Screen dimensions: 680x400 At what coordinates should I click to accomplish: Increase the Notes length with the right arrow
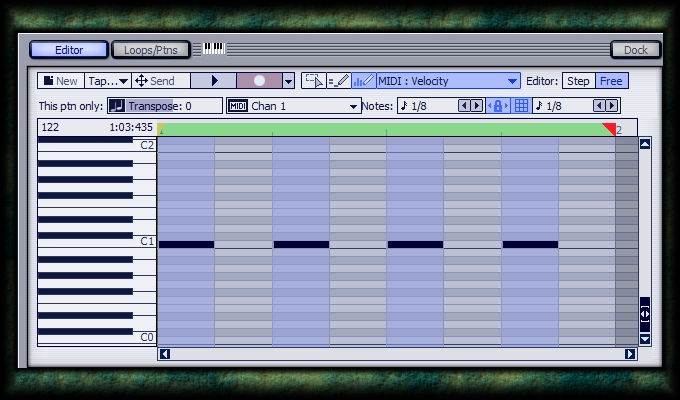476,105
